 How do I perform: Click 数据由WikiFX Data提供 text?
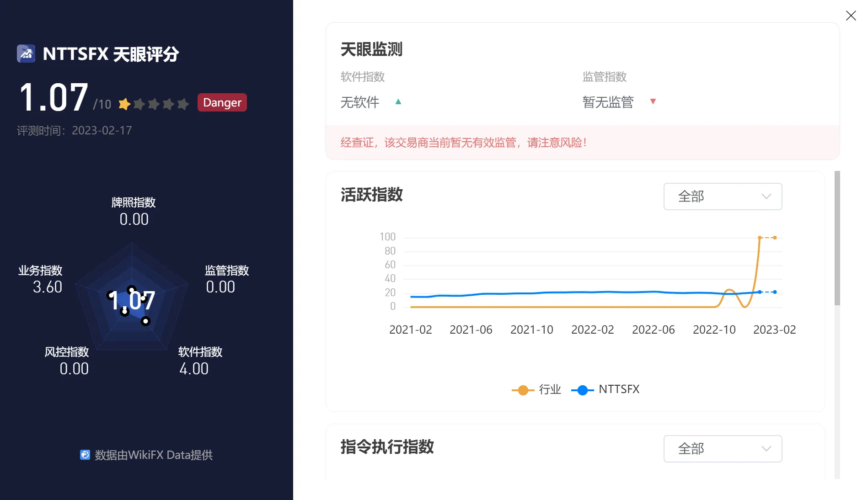point(154,455)
